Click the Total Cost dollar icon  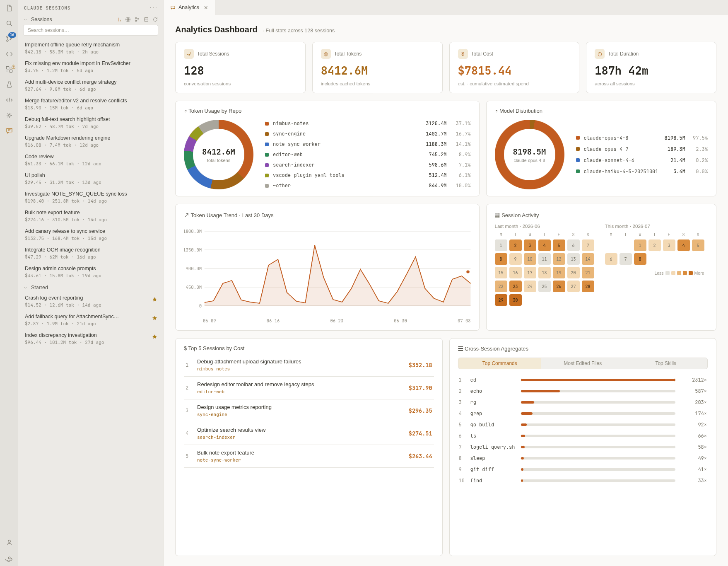pyautogui.click(x=463, y=54)
